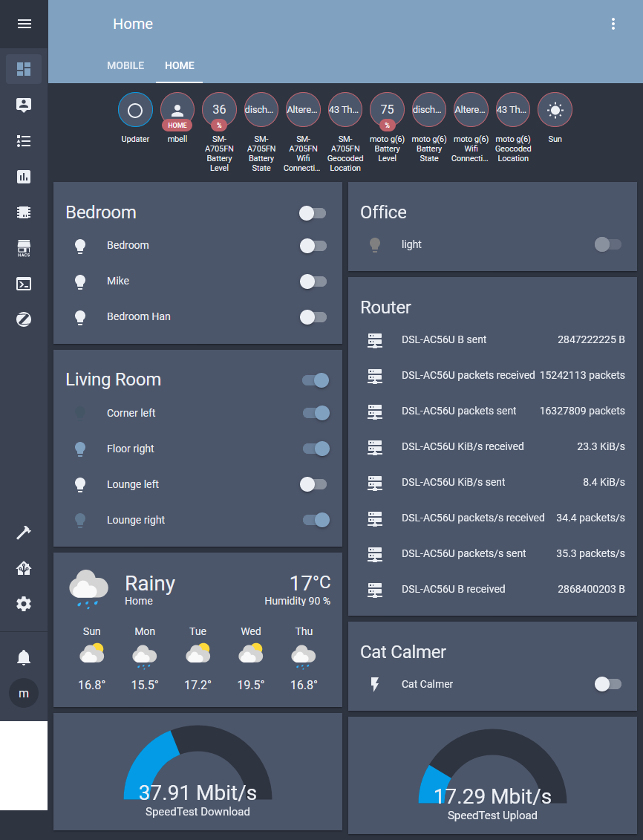Turn off the Living Room group toggle

pos(316,380)
